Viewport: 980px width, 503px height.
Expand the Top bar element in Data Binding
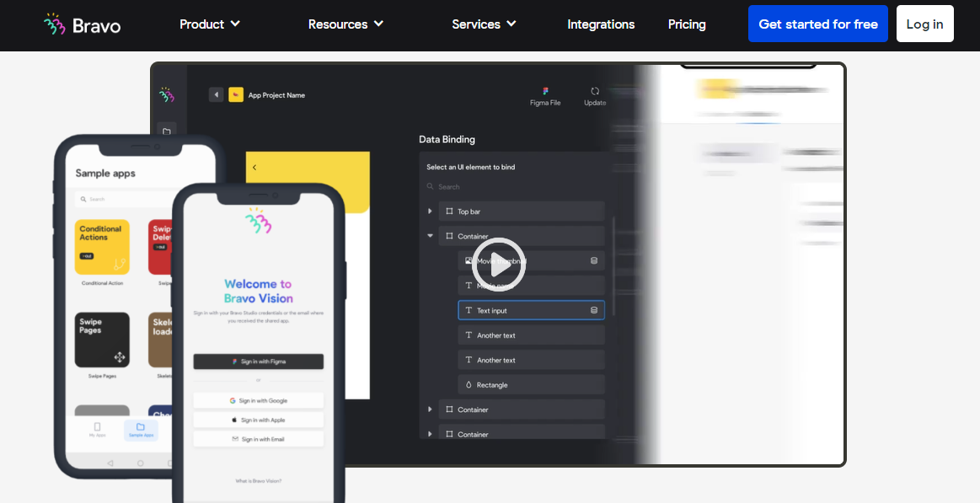[x=430, y=211]
